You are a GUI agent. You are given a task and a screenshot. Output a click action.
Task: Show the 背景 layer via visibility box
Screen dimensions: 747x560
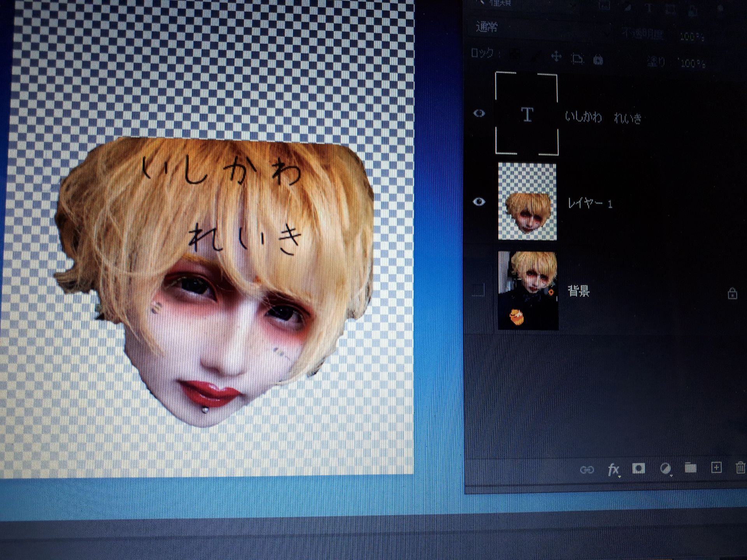[x=478, y=290]
